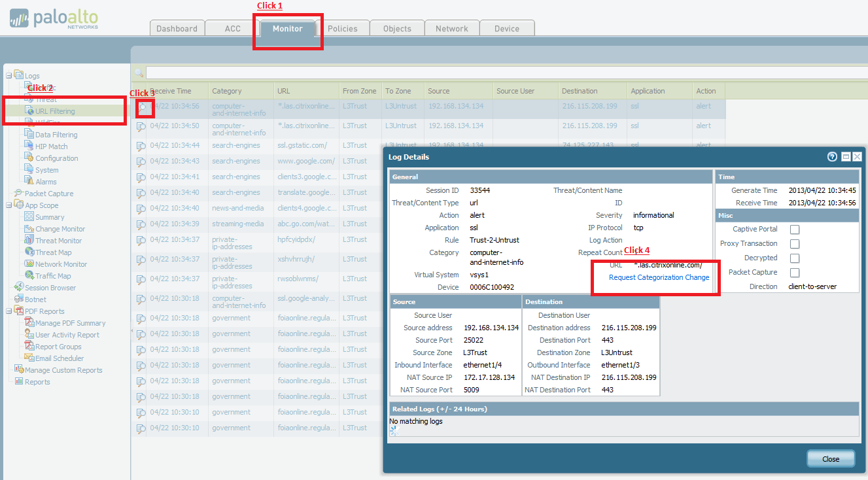Open the HIP Match logs
This screenshot has height=480, width=868.
51,146
